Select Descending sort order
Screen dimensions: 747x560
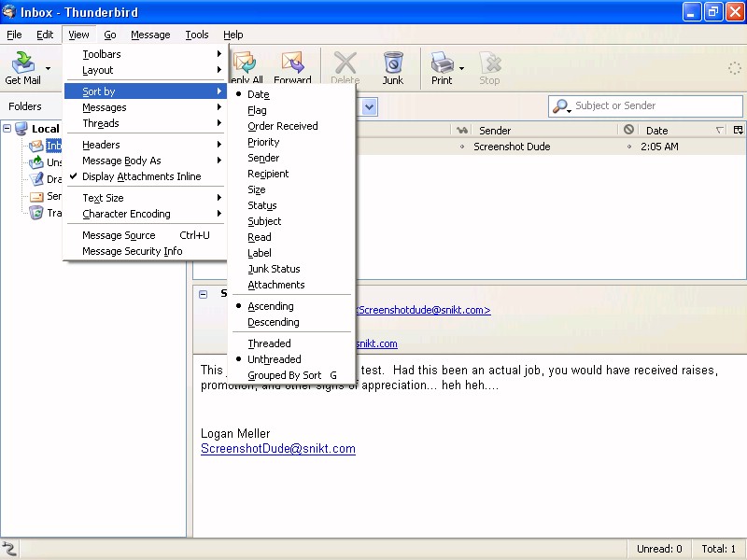click(291, 322)
